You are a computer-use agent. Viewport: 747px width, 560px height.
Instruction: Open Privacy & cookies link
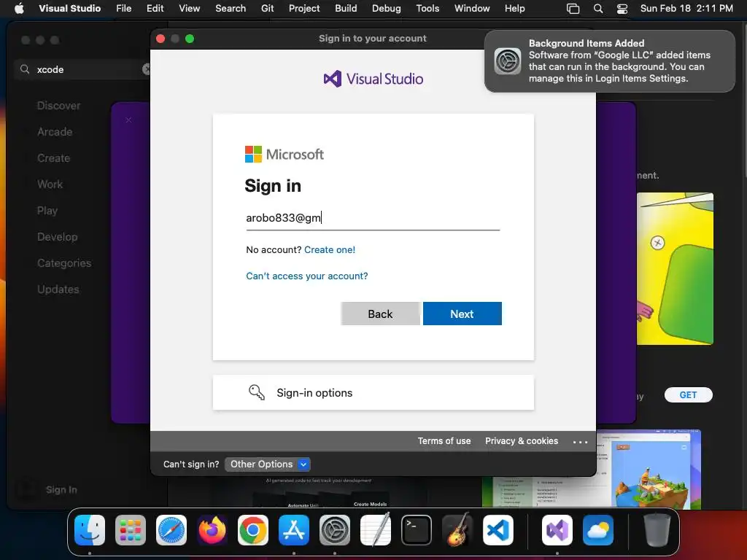pyautogui.click(x=521, y=441)
